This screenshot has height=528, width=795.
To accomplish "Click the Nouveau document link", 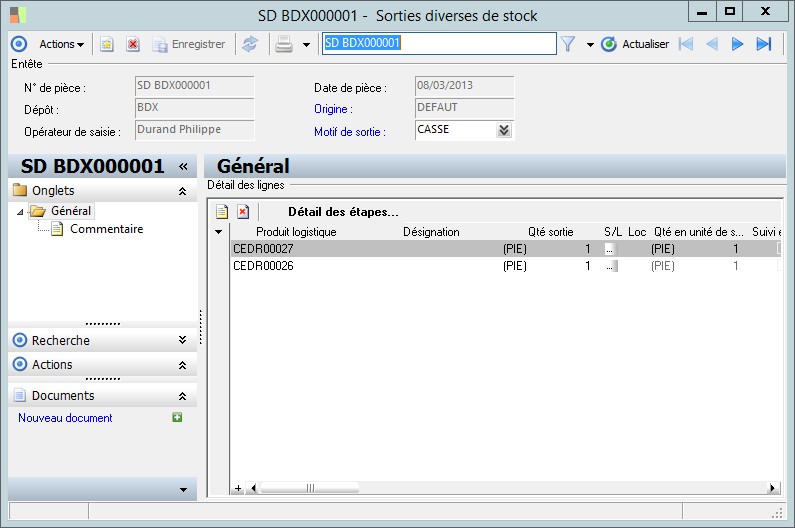I will click(65, 418).
